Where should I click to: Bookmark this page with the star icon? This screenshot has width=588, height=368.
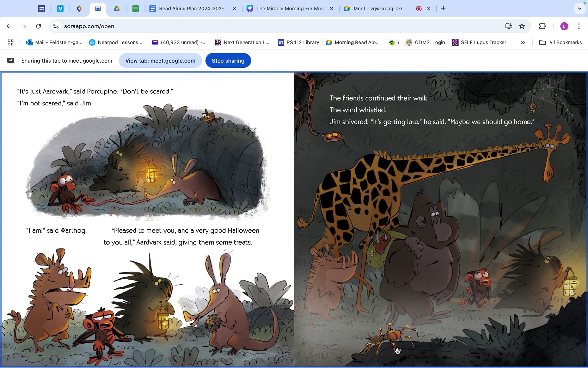coord(522,26)
